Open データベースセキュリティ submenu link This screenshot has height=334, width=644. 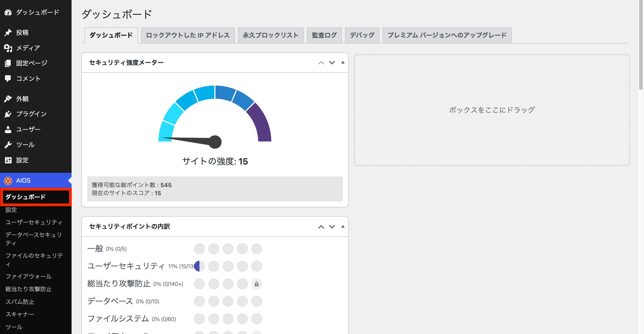point(34,239)
